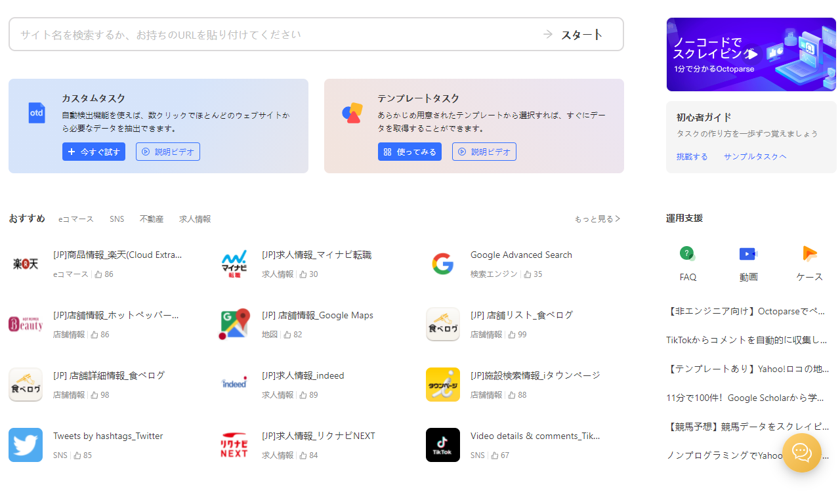This screenshot has height=504, width=840.
Task: Open [JP] 店舗詳細情報_食べログ template title
Action: tap(109, 375)
